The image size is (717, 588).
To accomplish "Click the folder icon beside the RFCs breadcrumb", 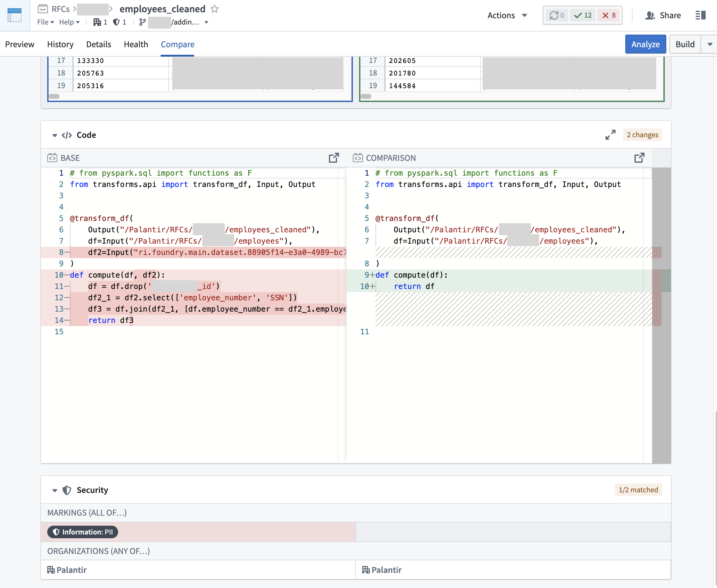I will [43, 9].
